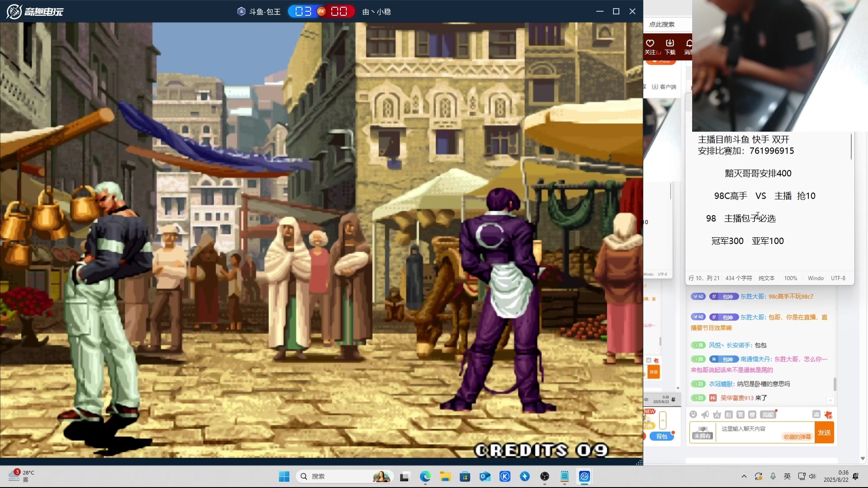The width and height of the screenshot is (868, 488).
Task: Open the Windows Start menu
Action: (284, 476)
